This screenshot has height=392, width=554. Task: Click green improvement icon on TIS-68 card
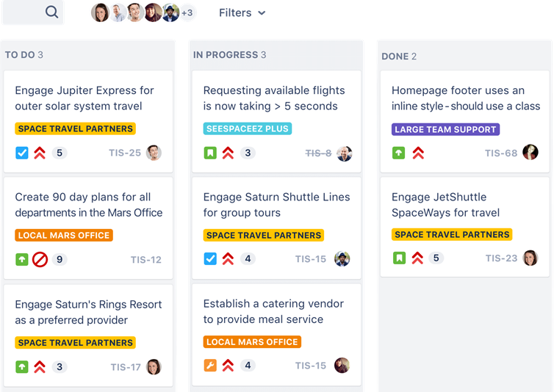click(x=398, y=153)
